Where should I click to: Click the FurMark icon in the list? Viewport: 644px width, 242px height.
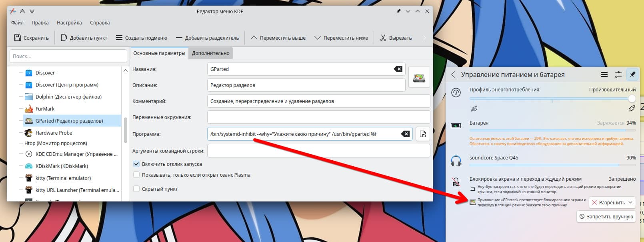click(29, 109)
